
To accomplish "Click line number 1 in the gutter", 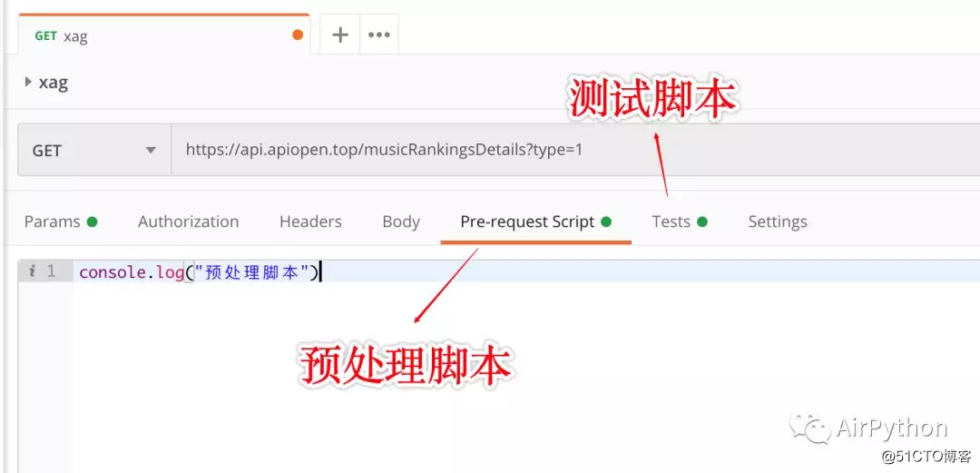I will pos(51,271).
